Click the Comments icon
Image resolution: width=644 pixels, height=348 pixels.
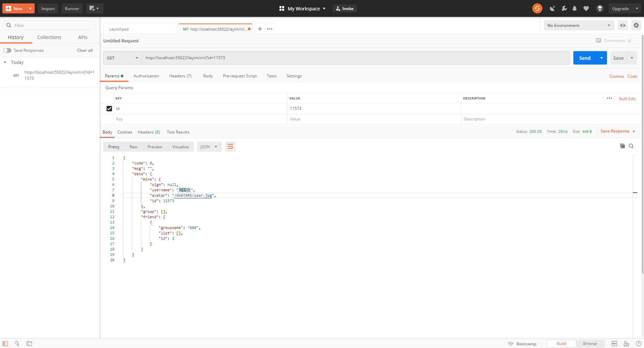coord(599,41)
